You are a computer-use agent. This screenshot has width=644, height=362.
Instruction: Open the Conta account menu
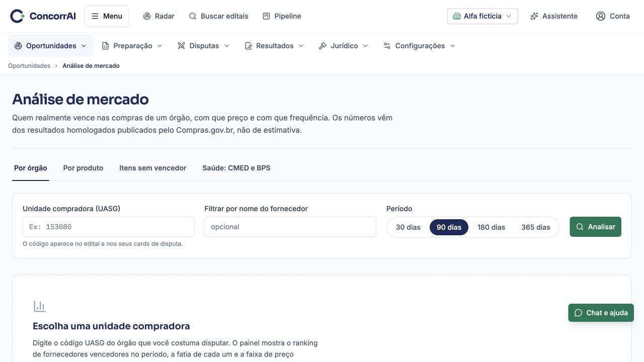613,16
